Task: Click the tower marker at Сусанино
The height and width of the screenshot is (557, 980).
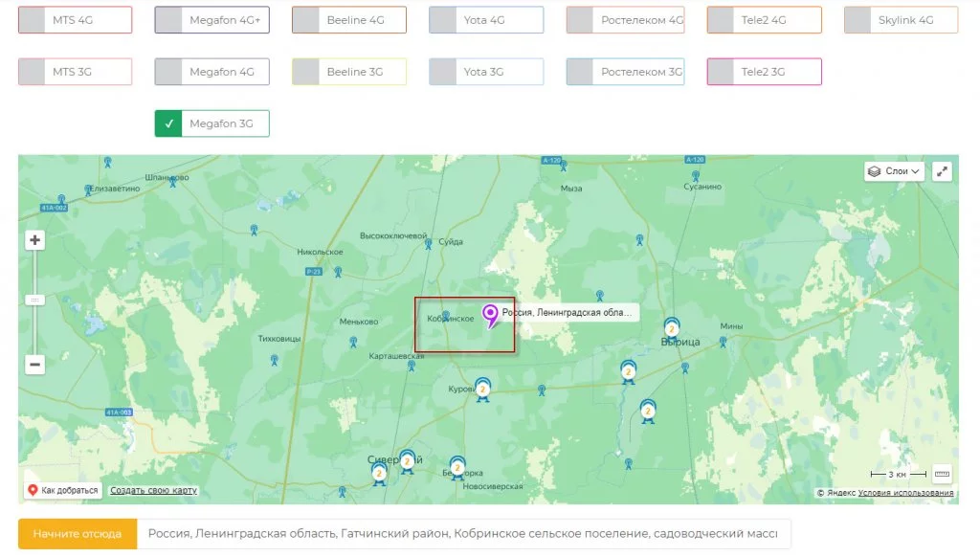Action: 696,176
